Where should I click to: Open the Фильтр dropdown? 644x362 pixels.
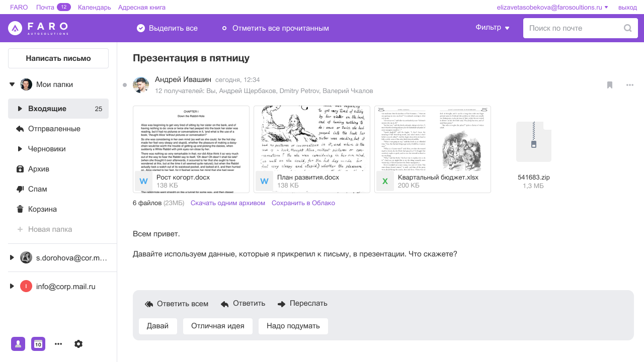click(x=493, y=28)
